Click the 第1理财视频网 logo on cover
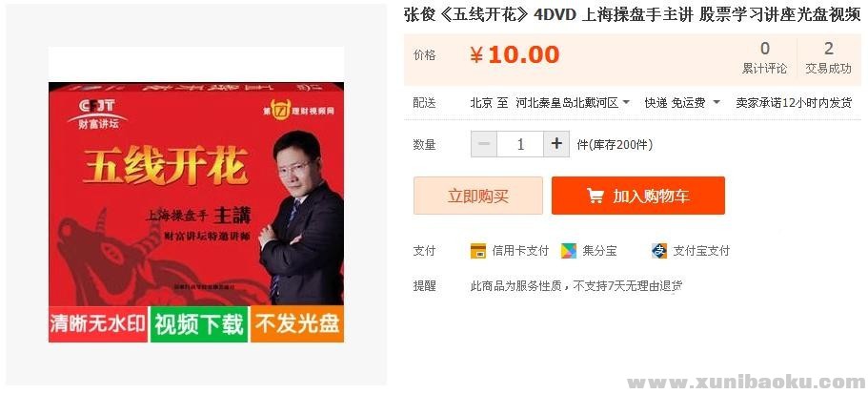This screenshot has height=394, width=868. 298,109
